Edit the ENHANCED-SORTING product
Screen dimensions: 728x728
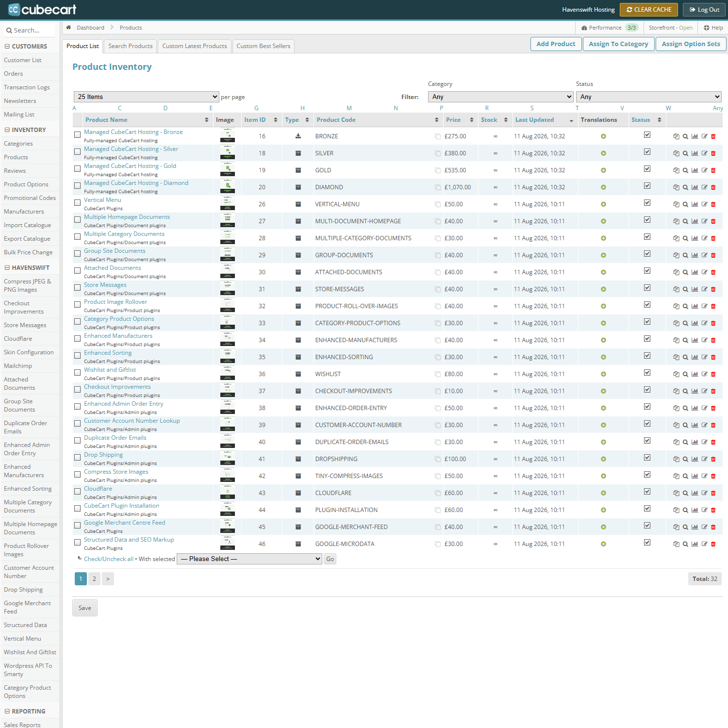coord(704,357)
